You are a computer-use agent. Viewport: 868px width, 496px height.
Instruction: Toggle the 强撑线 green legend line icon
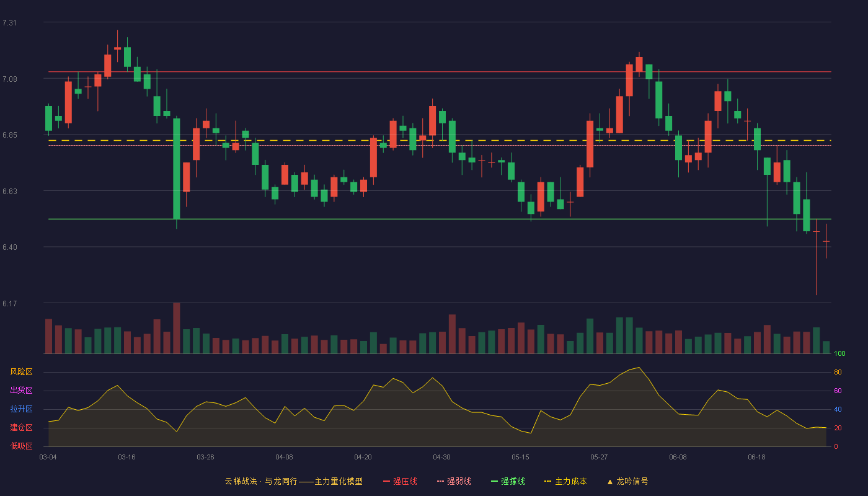494,481
